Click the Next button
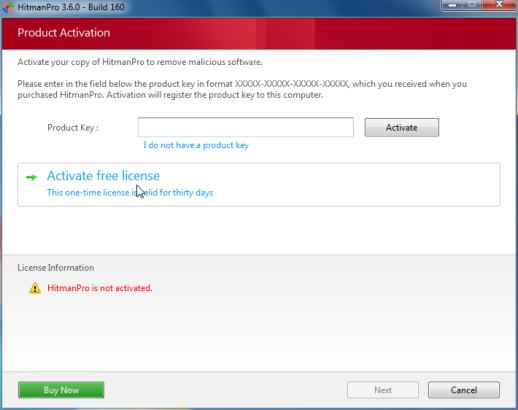518x410 pixels. [x=383, y=390]
